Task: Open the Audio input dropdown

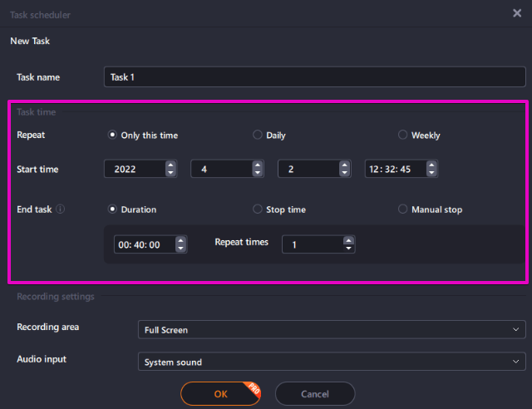Action: tap(332, 362)
